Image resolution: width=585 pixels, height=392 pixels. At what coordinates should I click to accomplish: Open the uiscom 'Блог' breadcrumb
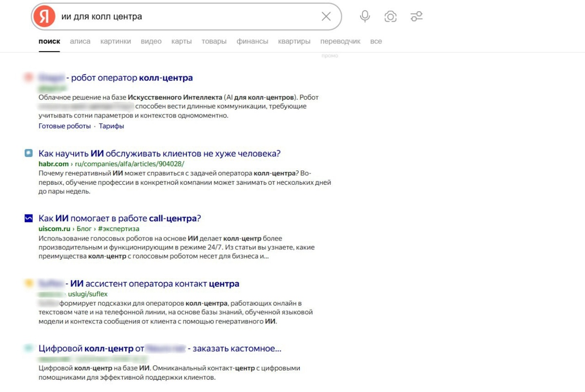pos(84,229)
